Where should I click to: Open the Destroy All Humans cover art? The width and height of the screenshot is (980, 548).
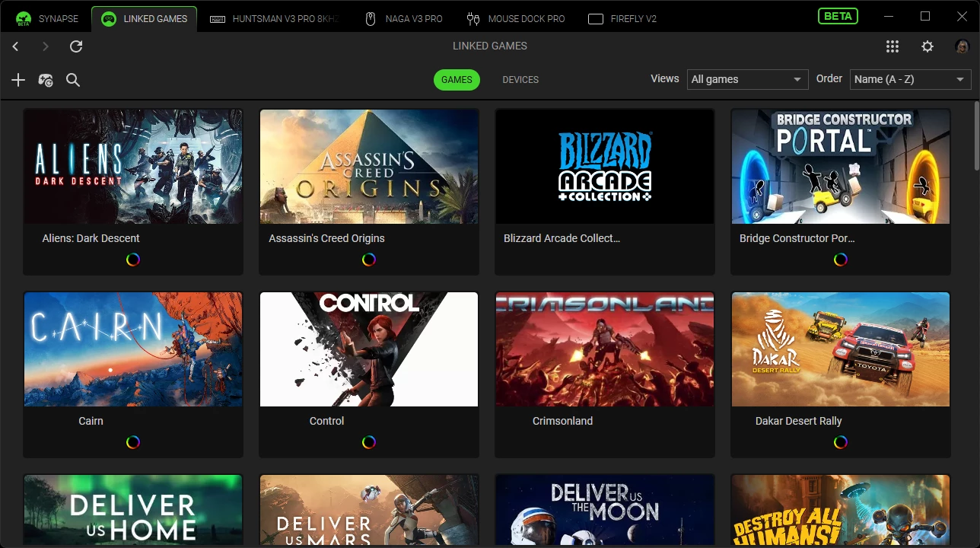click(x=841, y=510)
